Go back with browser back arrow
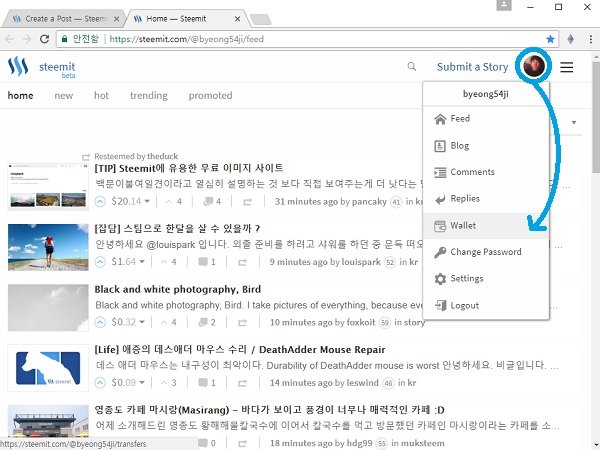 (x=10, y=39)
